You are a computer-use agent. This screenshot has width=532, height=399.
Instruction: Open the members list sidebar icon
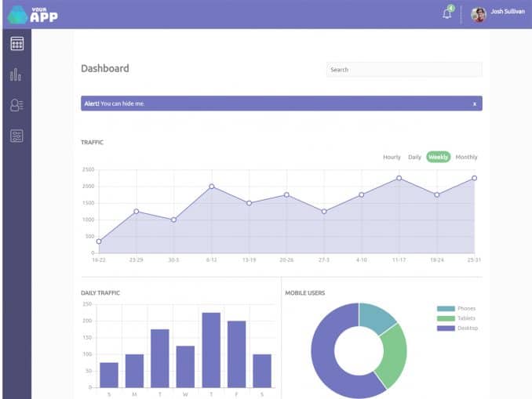[x=16, y=105]
